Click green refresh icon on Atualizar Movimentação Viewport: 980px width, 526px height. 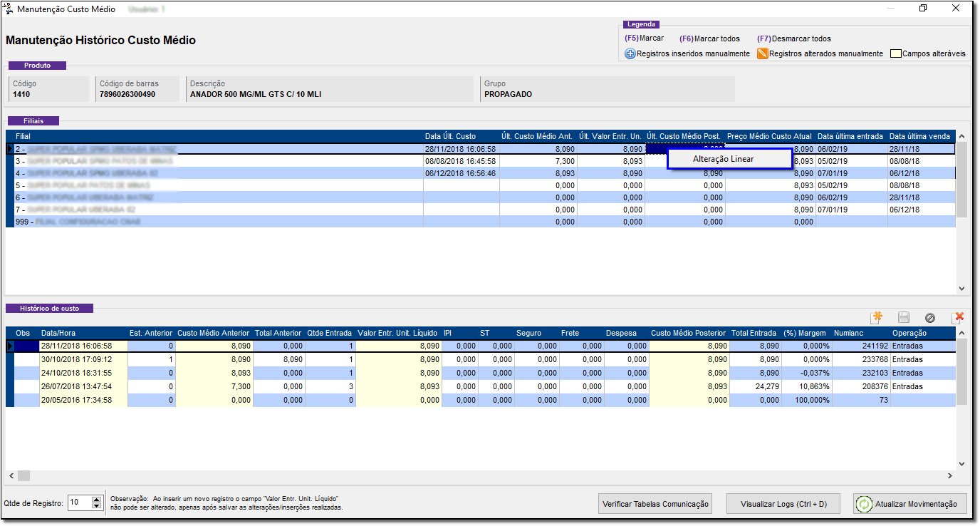click(x=864, y=504)
